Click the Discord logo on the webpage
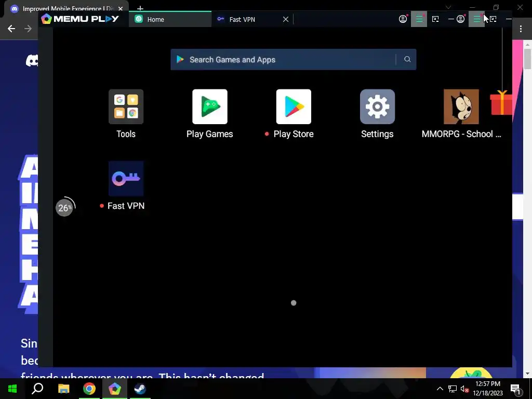This screenshot has height=399, width=532. click(32, 61)
